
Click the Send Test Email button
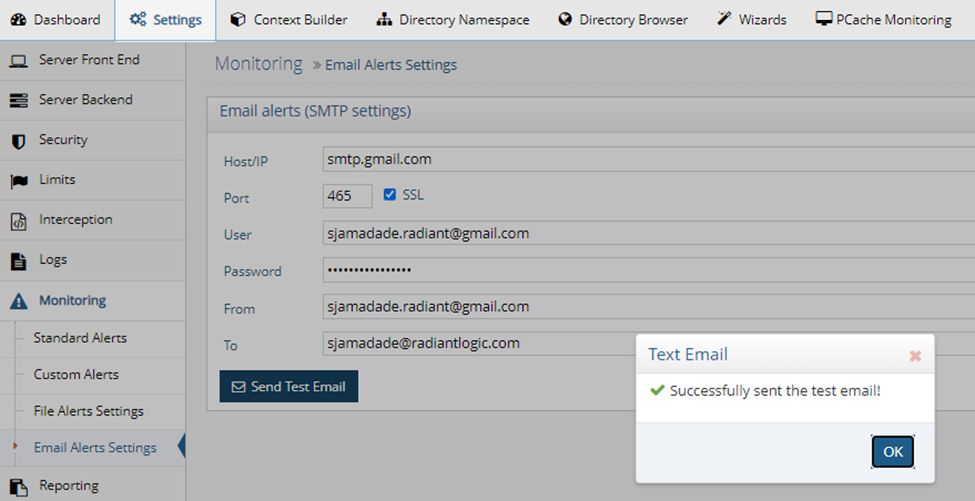point(289,387)
